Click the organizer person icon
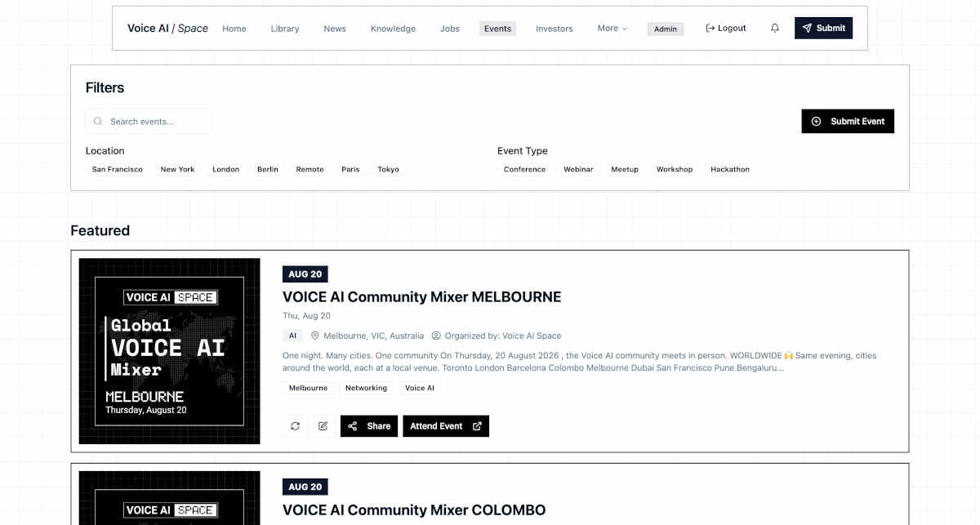Viewport: 980px width, 525px height. (x=436, y=336)
